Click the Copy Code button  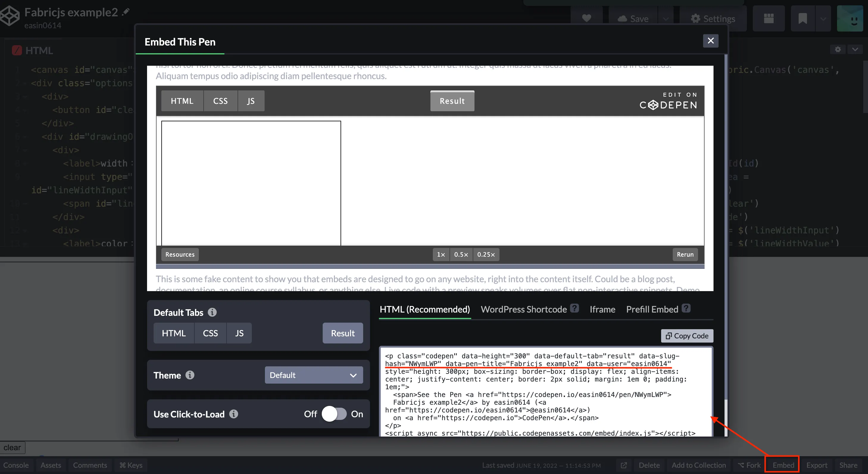point(687,336)
